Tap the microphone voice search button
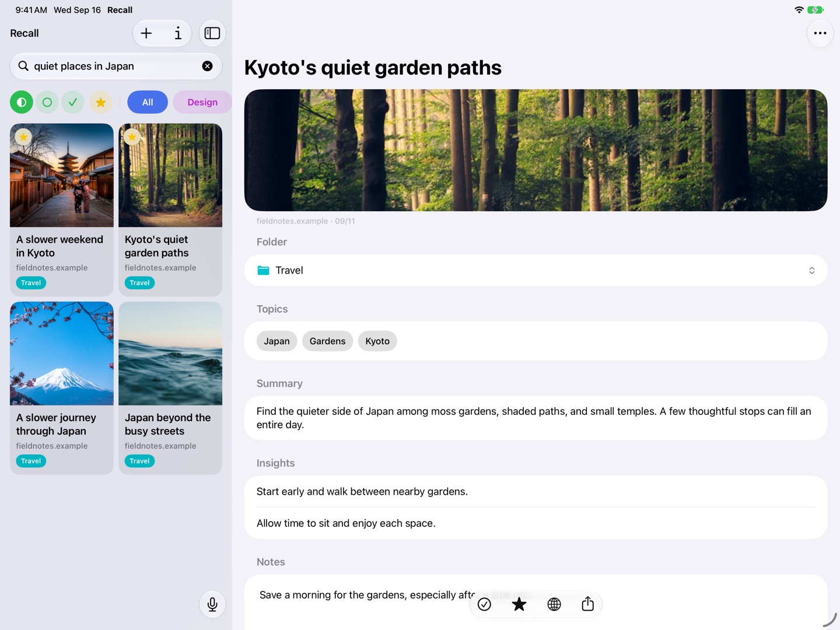 point(212,604)
